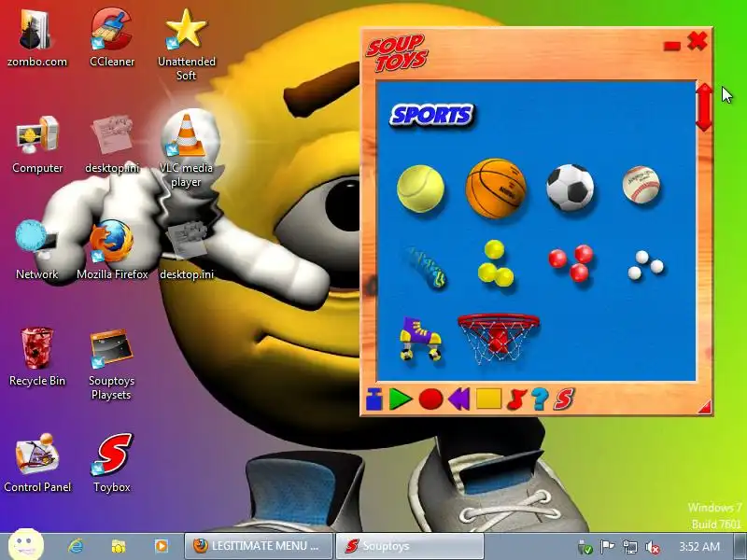Select the Mozilla Firefox desktop shortcut
This screenshot has height=560, width=747.
(112, 250)
